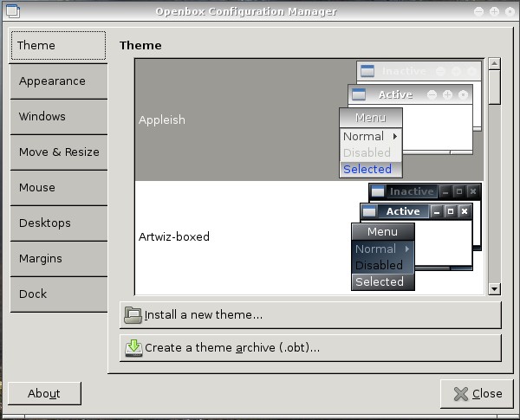
Task: Click the folder icon on Install theme button
Action: pyautogui.click(x=133, y=315)
